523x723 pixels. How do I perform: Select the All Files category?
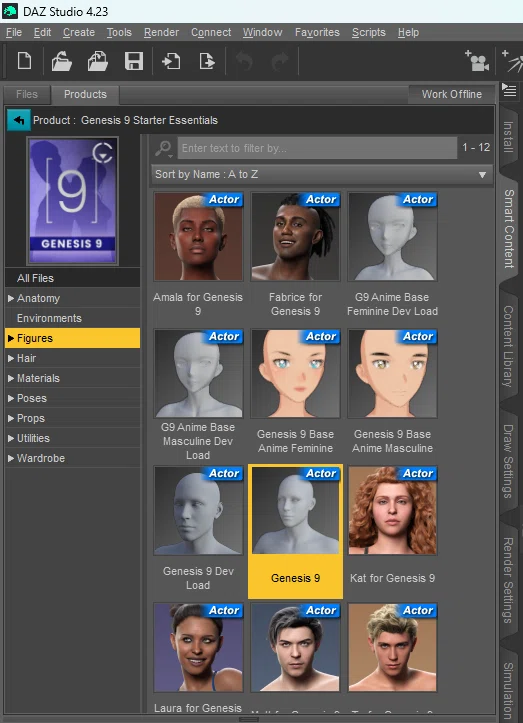pyautogui.click(x=72, y=278)
